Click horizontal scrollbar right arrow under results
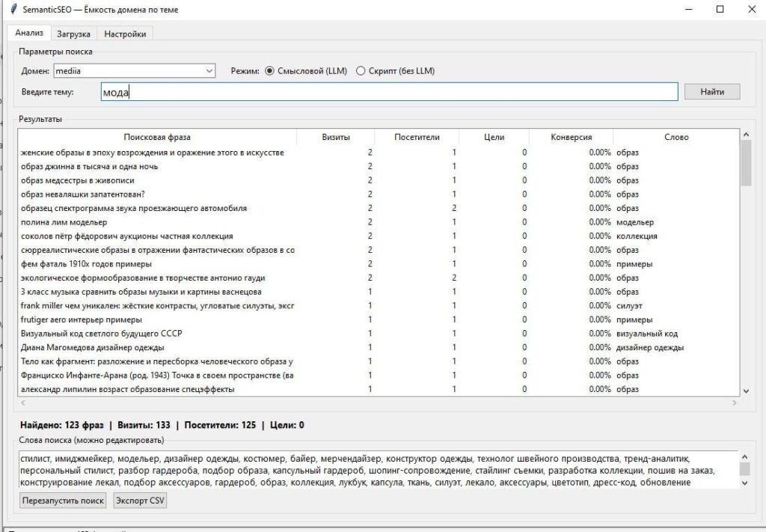Image resolution: width=766 pixels, height=532 pixels. tap(735, 403)
